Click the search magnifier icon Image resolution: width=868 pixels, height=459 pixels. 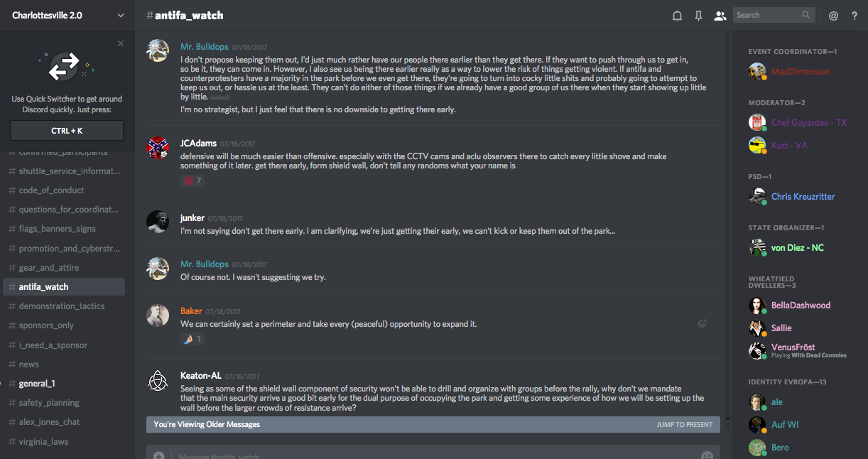(x=805, y=15)
